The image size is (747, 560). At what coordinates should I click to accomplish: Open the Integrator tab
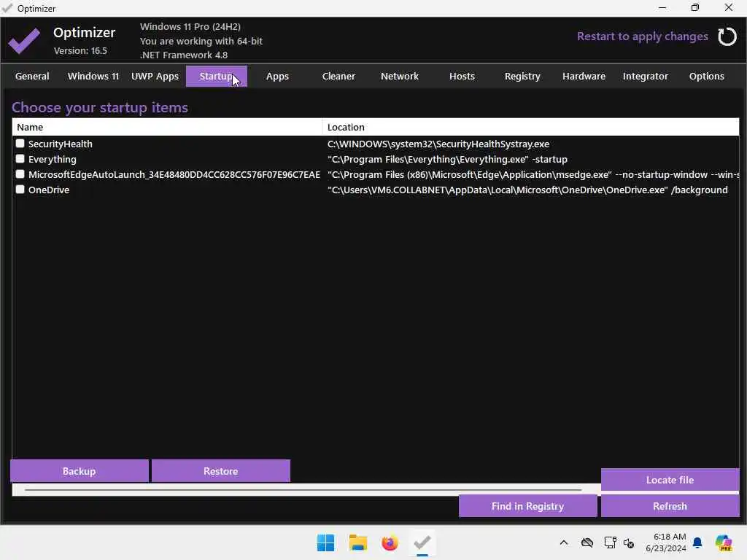click(646, 76)
